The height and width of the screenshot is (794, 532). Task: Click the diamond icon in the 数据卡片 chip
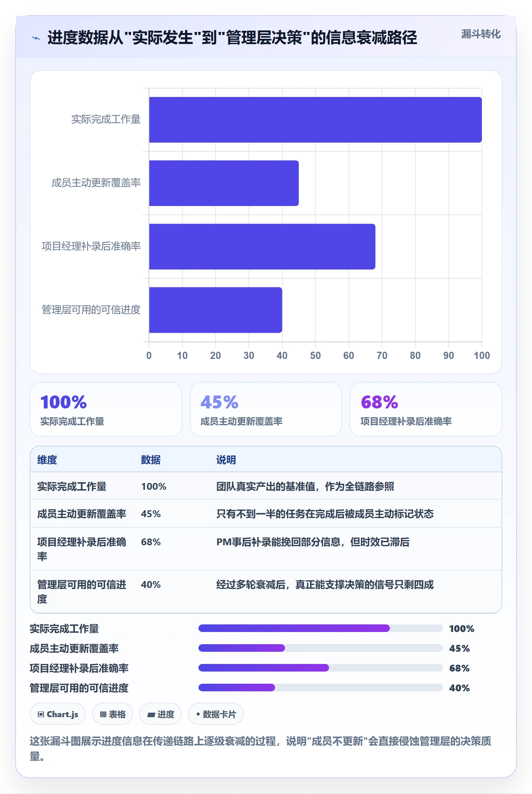(198, 715)
